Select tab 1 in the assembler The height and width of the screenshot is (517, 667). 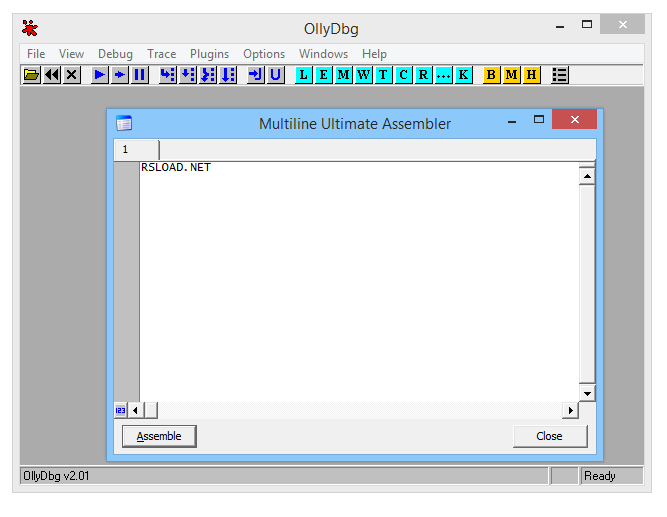pyautogui.click(x=137, y=150)
